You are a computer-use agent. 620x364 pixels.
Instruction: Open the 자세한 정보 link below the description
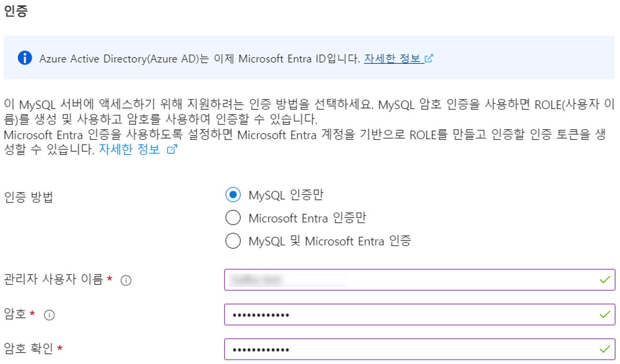pos(130,150)
